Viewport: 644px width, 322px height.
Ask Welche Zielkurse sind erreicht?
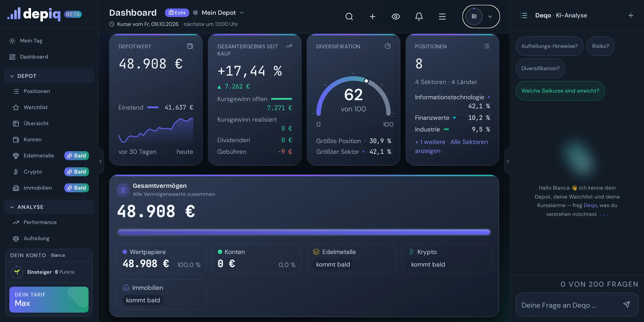coord(560,91)
